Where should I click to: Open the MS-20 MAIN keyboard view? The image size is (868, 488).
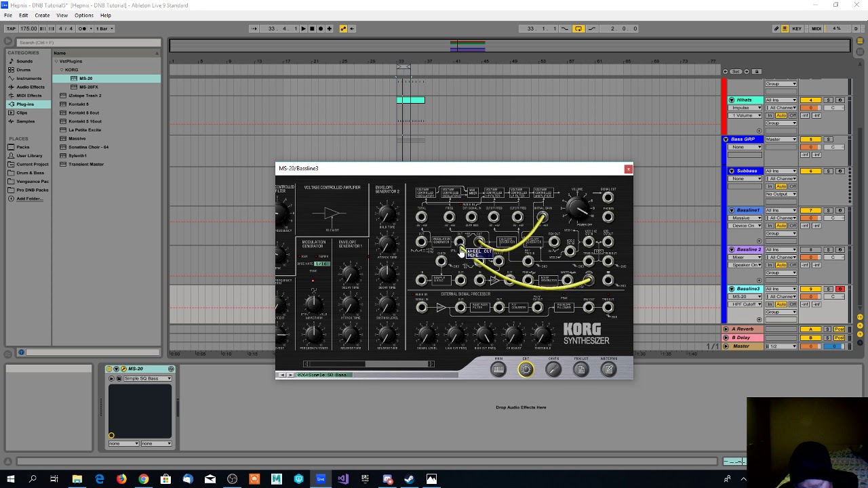point(498,369)
